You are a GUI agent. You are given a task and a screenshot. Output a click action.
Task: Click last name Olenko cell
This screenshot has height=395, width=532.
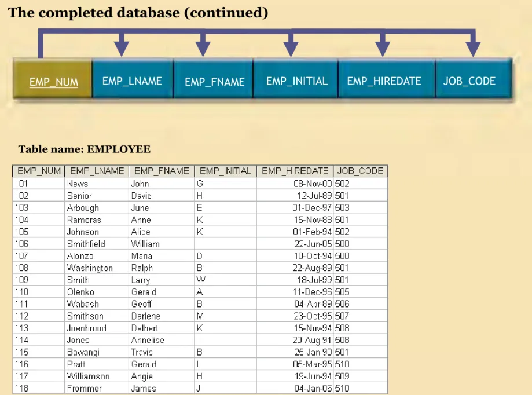click(x=97, y=292)
